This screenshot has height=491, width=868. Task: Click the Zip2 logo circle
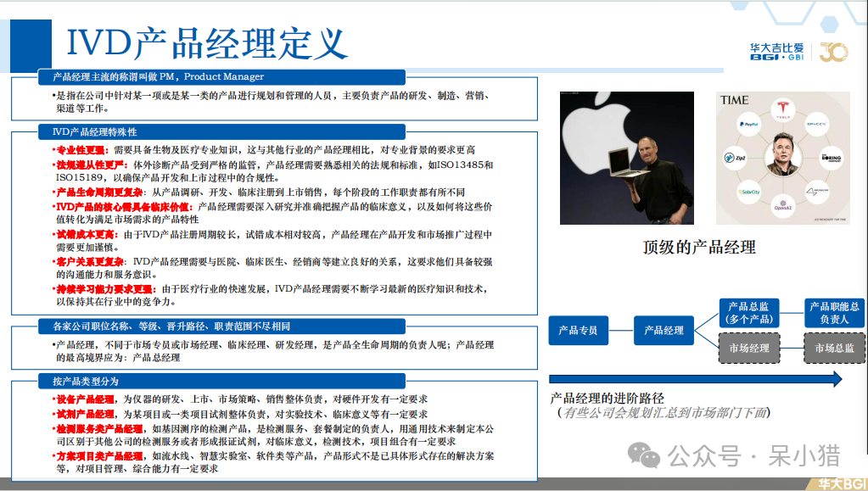coord(734,158)
